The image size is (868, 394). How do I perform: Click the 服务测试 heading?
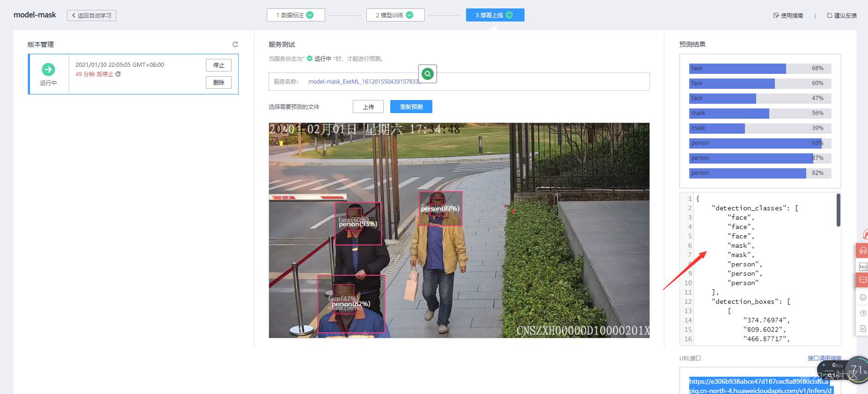coord(282,44)
